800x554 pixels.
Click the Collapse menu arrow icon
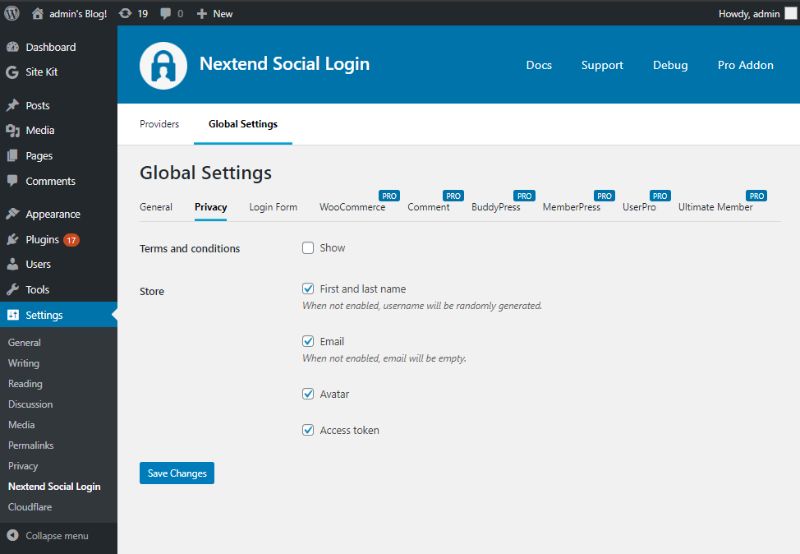point(13,535)
